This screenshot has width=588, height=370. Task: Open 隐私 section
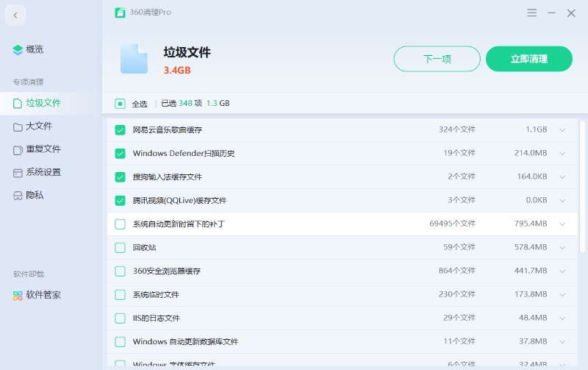(35, 195)
